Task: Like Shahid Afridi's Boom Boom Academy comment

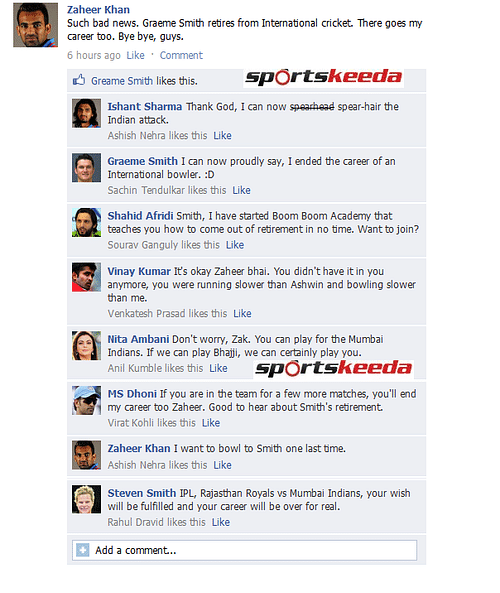Action: [x=235, y=245]
